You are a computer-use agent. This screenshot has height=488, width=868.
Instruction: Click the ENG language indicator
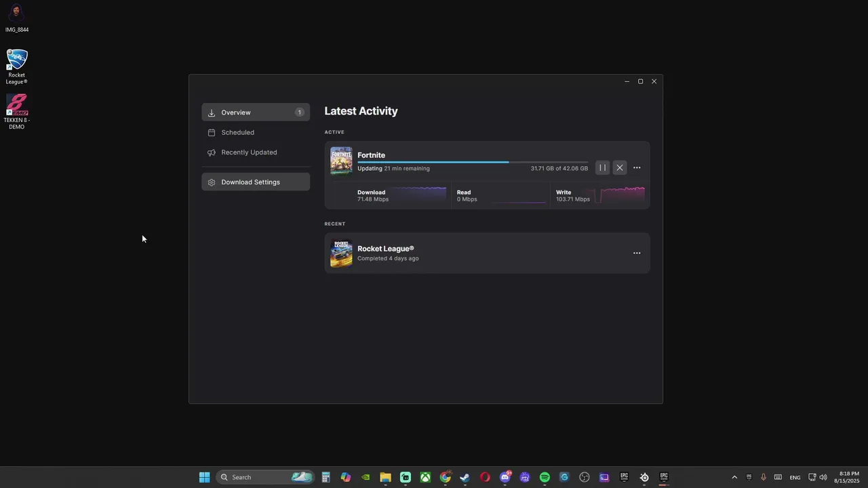tap(795, 478)
